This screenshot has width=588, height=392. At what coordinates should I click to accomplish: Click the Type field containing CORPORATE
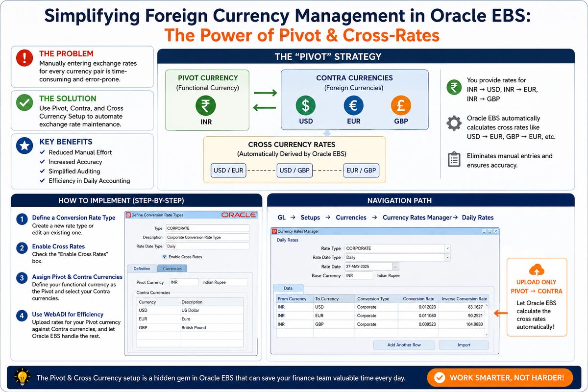(207, 228)
